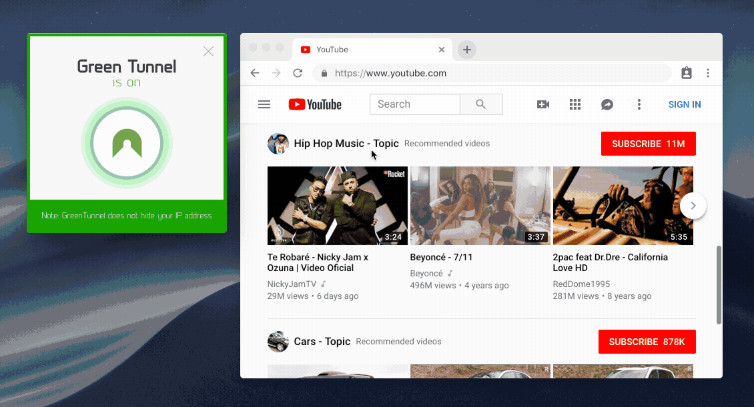Open the RedDome1995 channel name
The width and height of the screenshot is (754, 407).
click(581, 284)
